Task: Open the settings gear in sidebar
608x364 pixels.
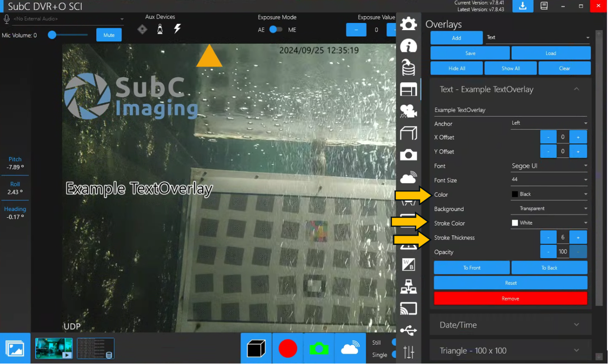Action: (409, 23)
